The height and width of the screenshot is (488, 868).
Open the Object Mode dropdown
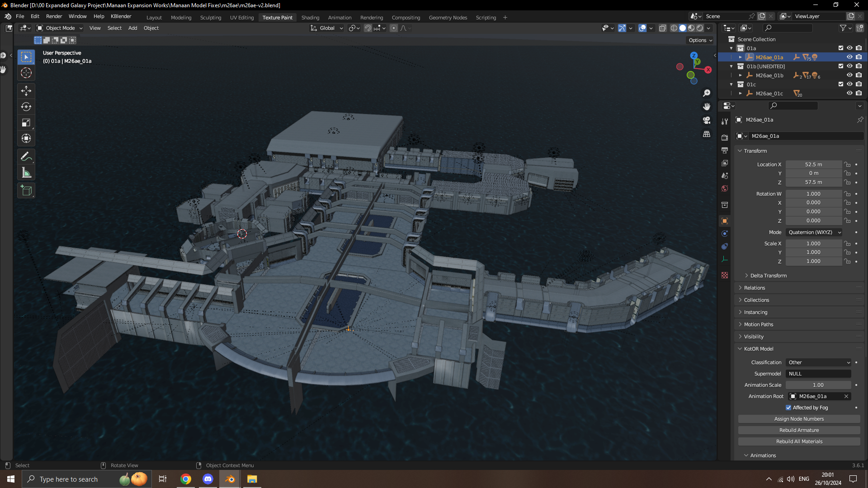coord(60,28)
